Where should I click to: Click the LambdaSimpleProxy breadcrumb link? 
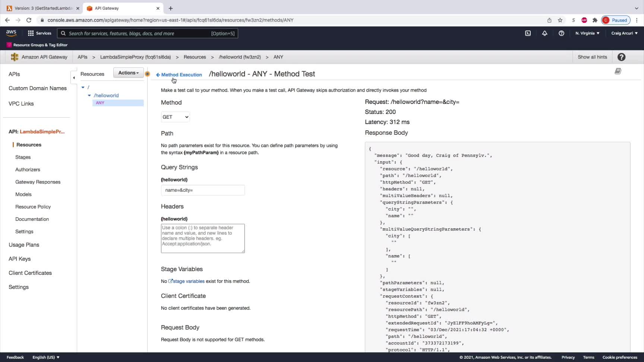[x=135, y=57]
